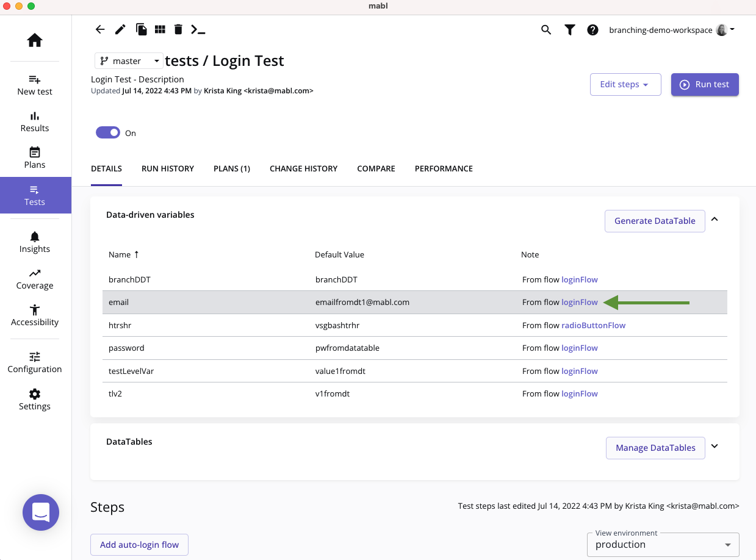Click Add auto-login flow button
Screen dimensions: 756x560
139,545
